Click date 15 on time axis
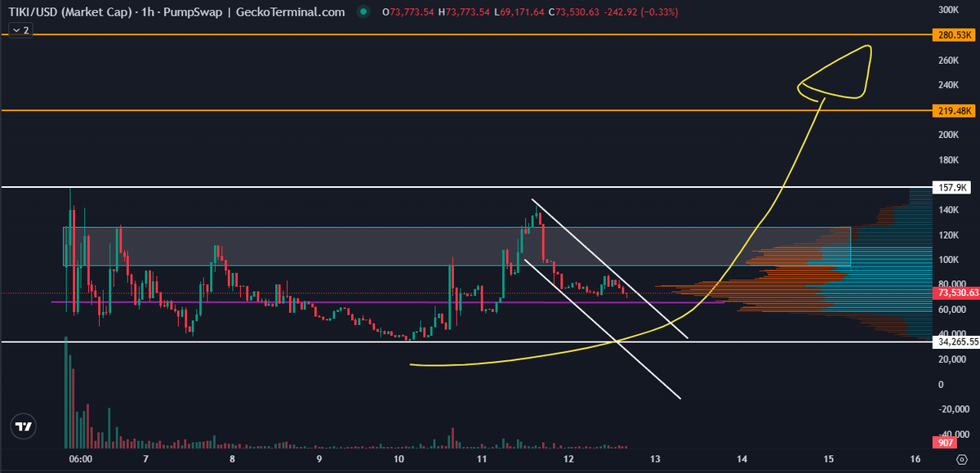The height and width of the screenshot is (473, 980). coord(828,460)
